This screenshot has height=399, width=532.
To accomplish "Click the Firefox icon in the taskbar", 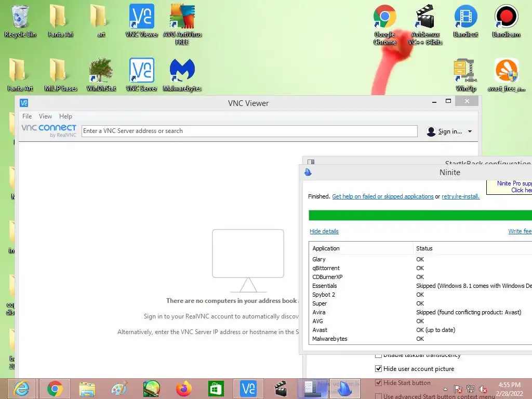I will 183,389.
